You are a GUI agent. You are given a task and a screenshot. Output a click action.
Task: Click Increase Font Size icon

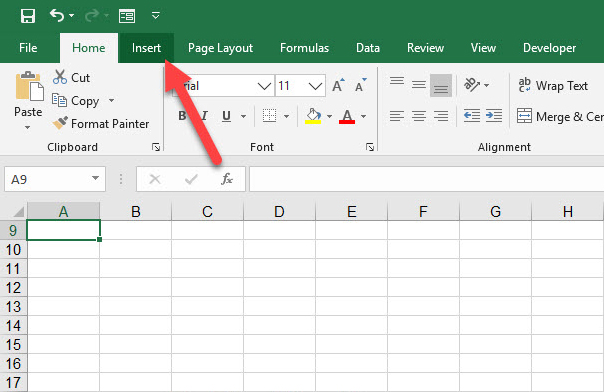[x=338, y=85]
